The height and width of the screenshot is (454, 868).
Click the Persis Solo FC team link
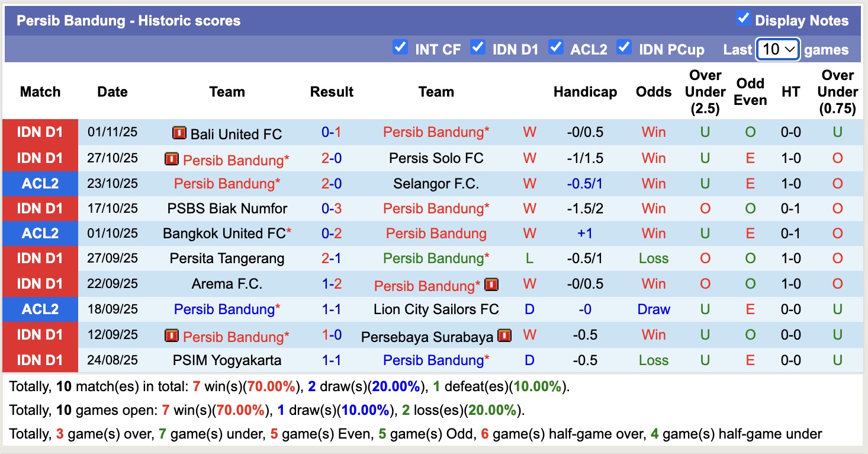tap(436, 158)
